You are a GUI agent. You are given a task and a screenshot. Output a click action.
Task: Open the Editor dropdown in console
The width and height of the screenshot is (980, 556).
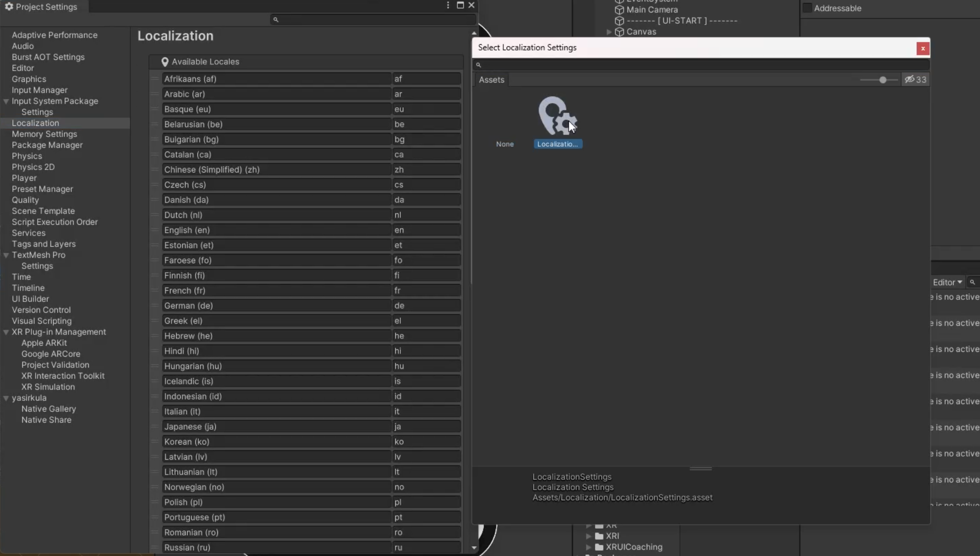[947, 282]
